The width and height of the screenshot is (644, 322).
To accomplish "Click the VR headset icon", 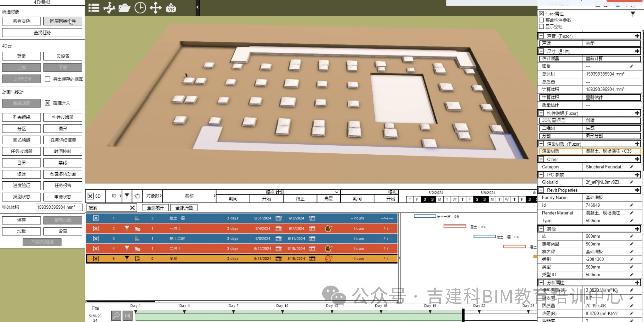I will (171, 8).
